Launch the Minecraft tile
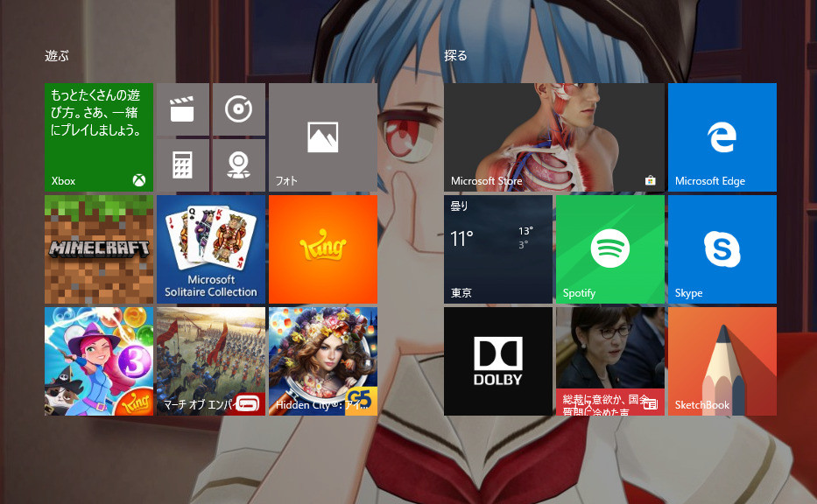 coord(99,249)
